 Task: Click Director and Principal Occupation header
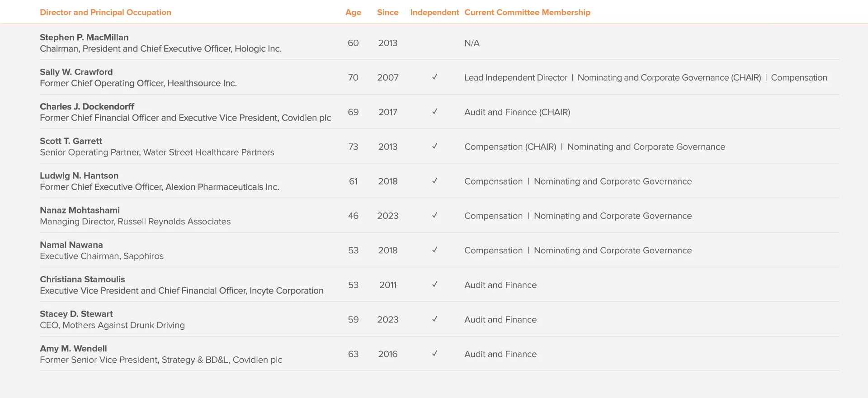tap(105, 13)
